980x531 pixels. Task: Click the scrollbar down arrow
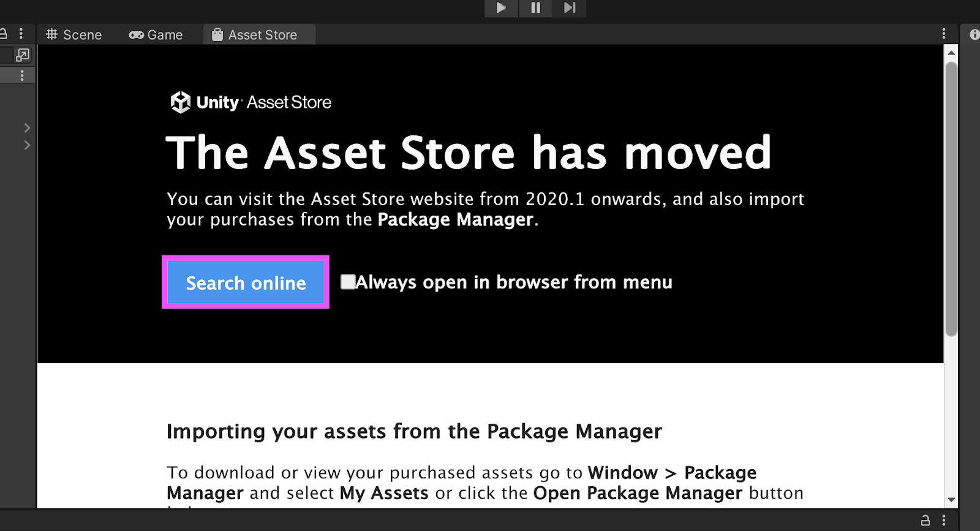click(x=951, y=500)
